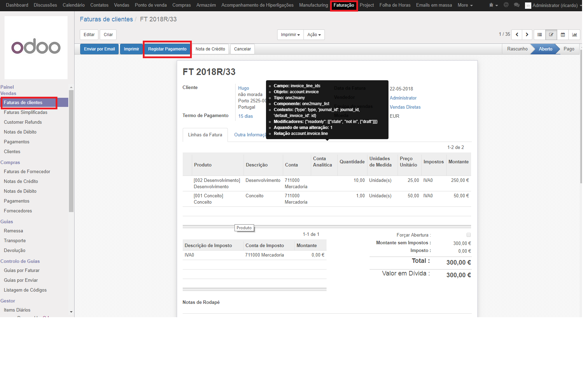Click the Nota de Crédito button

pos(210,49)
